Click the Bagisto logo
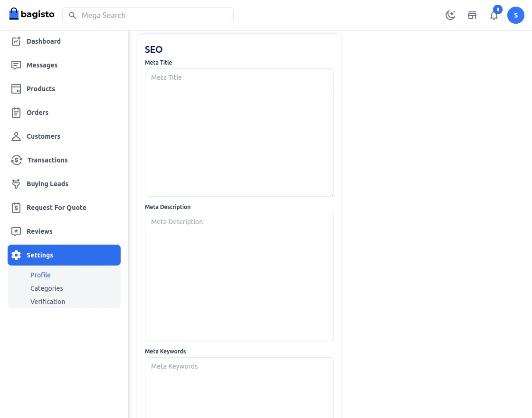The width and height of the screenshot is (532, 418). pos(32,14)
